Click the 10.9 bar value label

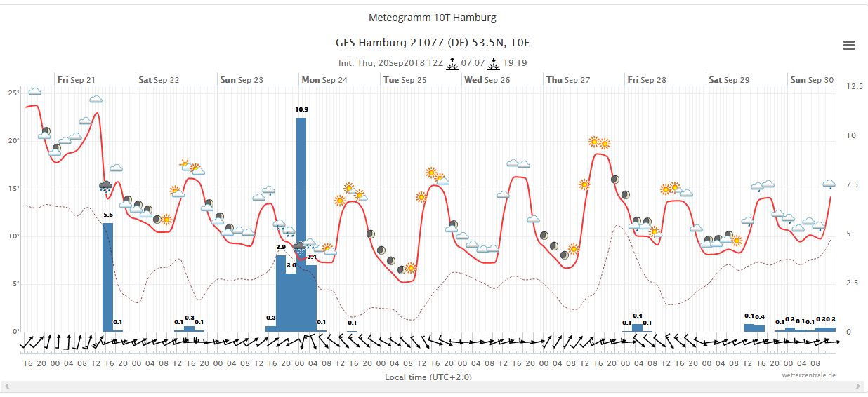pos(302,110)
